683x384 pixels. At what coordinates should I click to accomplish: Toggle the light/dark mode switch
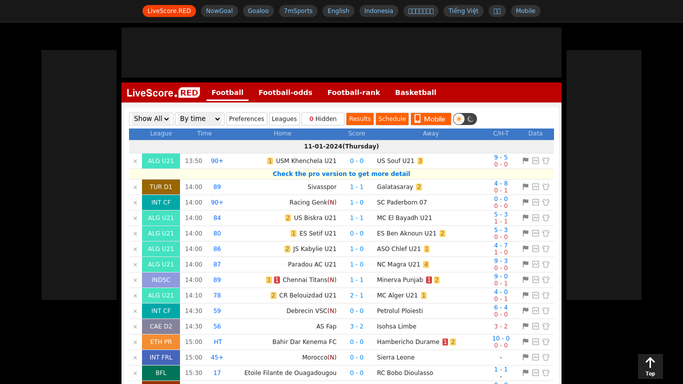(x=465, y=119)
